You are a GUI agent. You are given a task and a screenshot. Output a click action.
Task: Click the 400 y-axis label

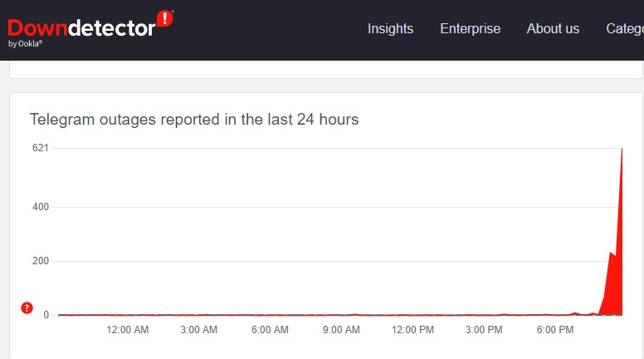41,207
